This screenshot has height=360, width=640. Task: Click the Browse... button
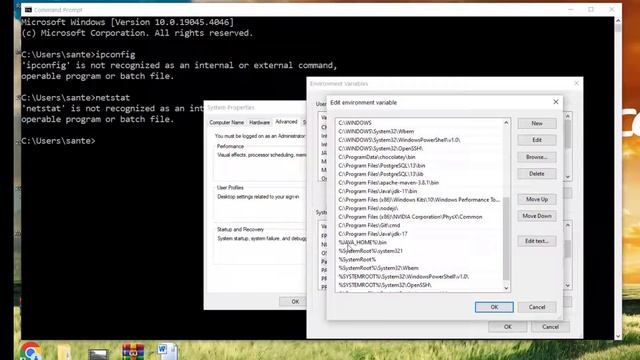537,157
